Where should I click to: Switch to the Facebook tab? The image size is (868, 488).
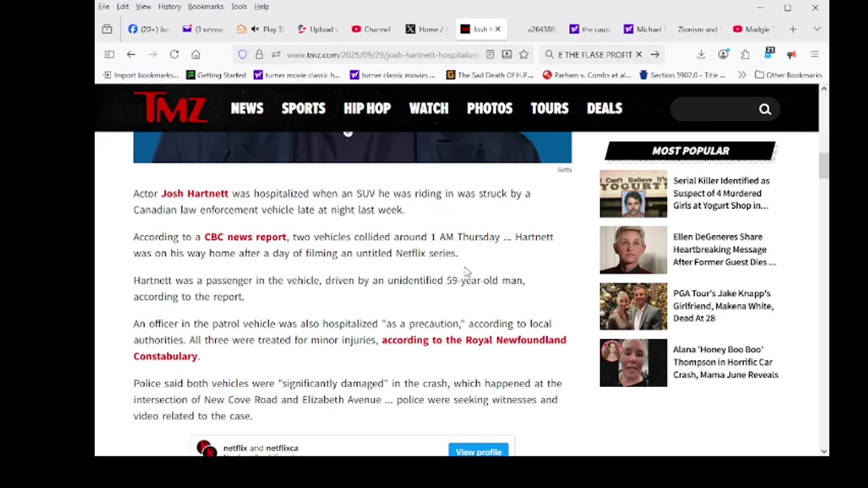coord(148,29)
